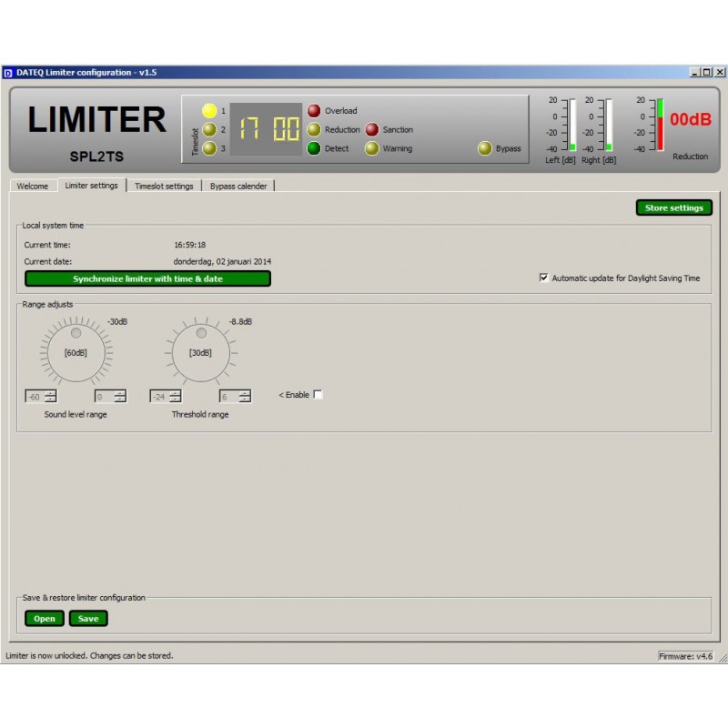Click the 6 threshold maximum field

point(230,397)
